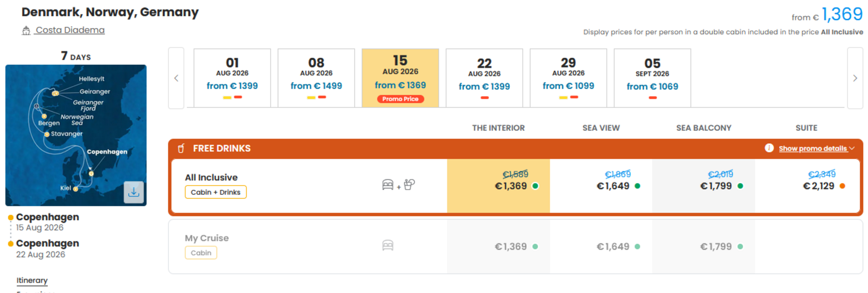Image resolution: width=868 pixels, height=293 pixels.
Task: Click the My Cruise cabin bed icon
Action: coord(388,245)
